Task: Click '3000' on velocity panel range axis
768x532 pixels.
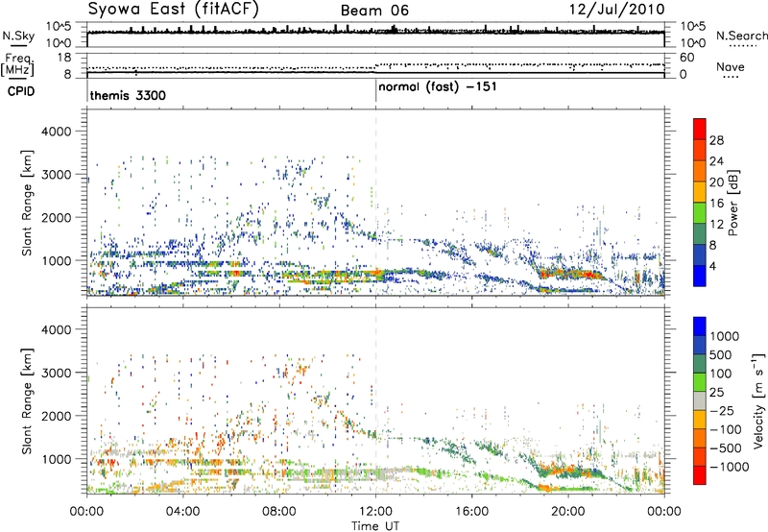Action: coord(56,373)
